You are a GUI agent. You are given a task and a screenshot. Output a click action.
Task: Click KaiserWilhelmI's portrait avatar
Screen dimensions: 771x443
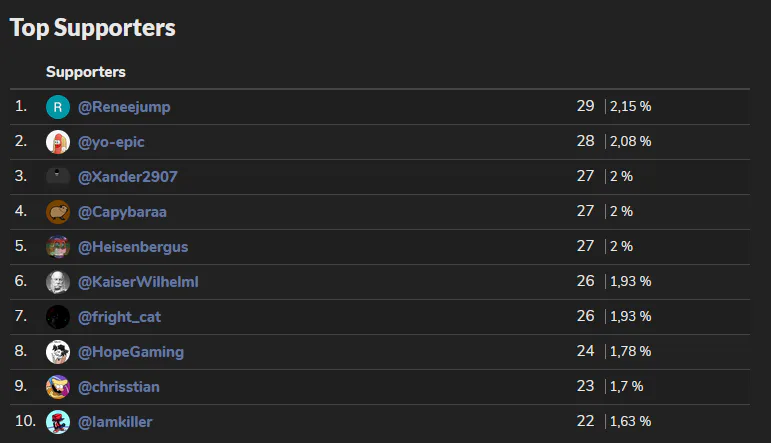[58, 282]
